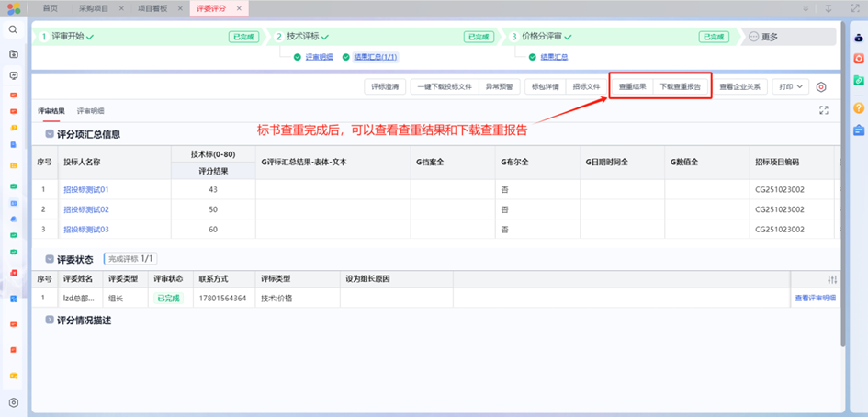Select the 评委评分 tab

[211, 9]
